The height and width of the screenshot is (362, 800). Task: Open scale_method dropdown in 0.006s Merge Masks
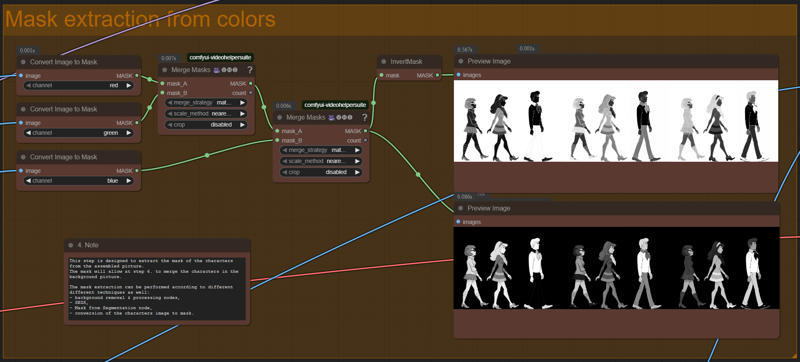(x=320, y=161)
